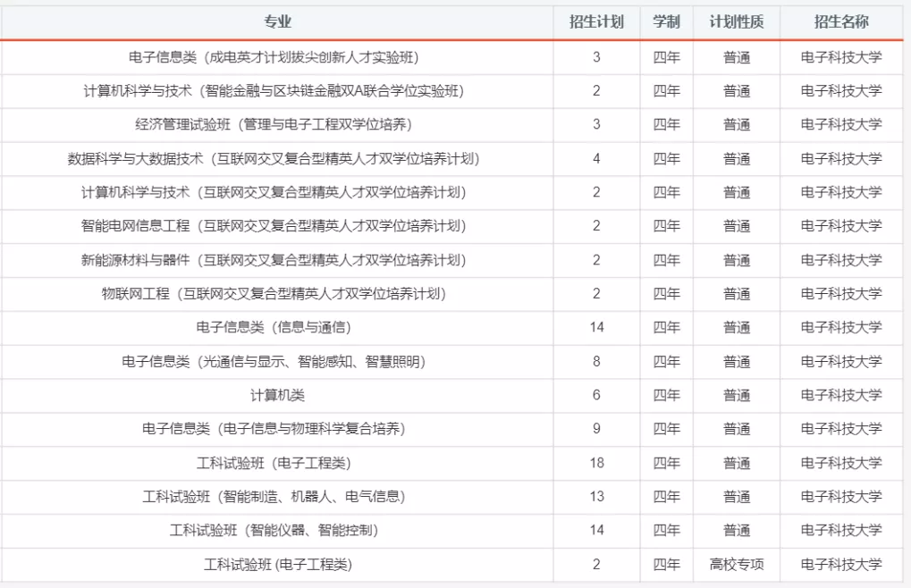911x588 pixels.
Task: Click the 学制 column header
Action: tap(666, 21)
